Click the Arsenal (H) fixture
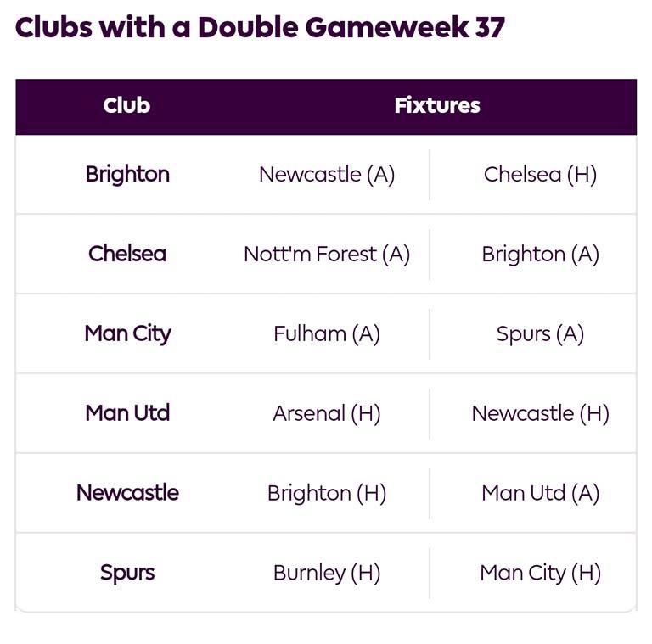The image size is (652, 644). [x=327, y=414]
